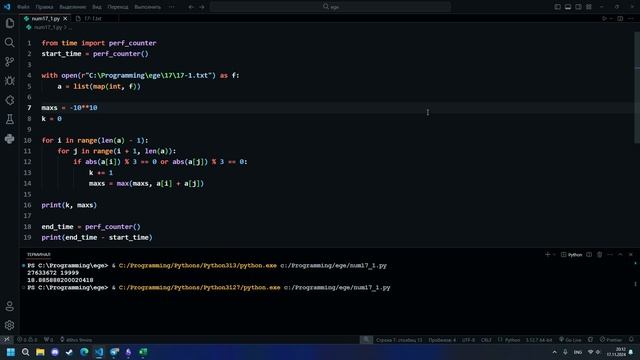The image size is (640, 360).
Task: Open the View (Вид) menu
Action: pos(97,7)
